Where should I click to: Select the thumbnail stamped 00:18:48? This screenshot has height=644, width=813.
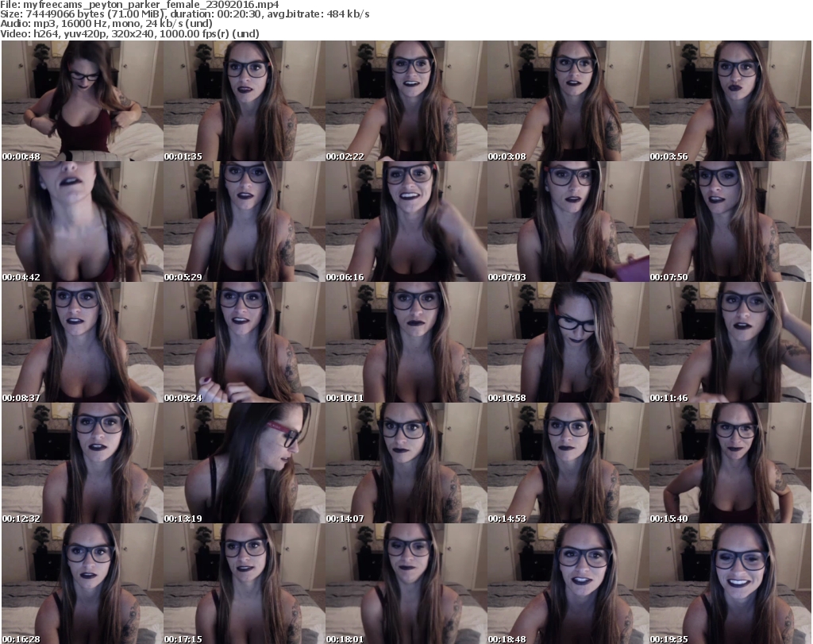568,584
